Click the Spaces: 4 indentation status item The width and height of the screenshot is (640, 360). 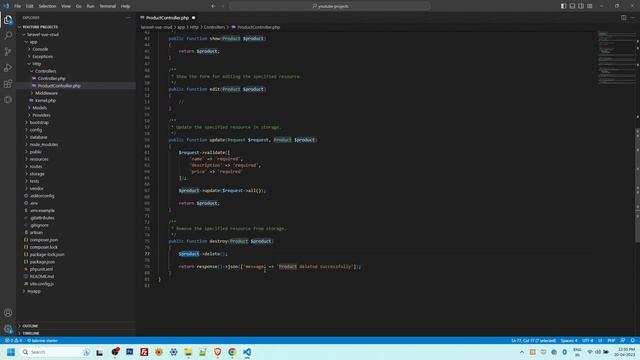pos(569,340)
